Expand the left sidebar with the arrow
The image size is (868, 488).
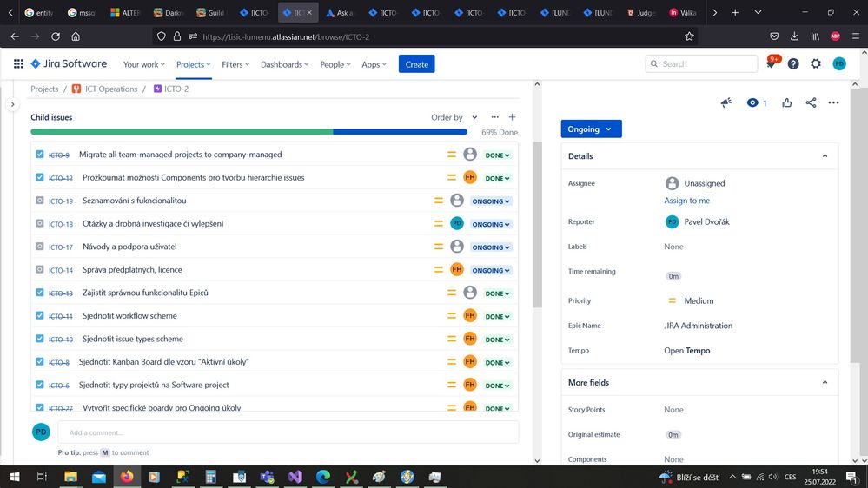point(12,104)
